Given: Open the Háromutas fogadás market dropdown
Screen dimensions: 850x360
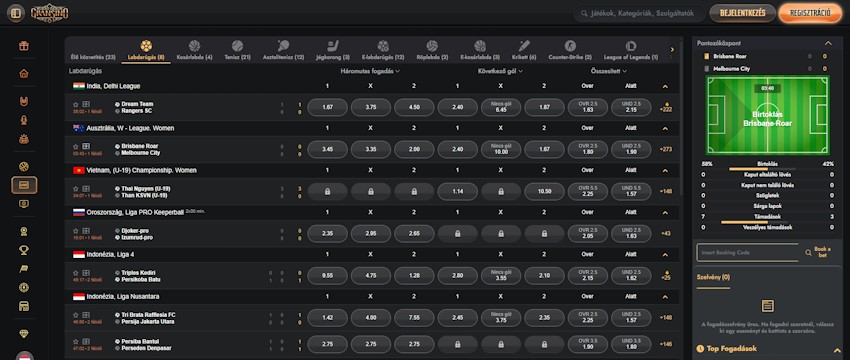Looking at the screenshot, I should pyautogui.click(x=370, y=71).
